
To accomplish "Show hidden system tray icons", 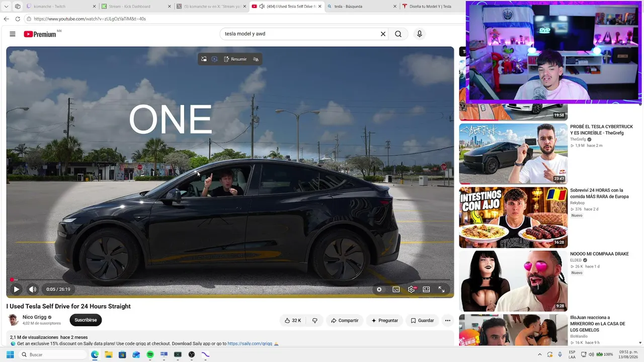I will pyautogui.click(x=540, y=354).
